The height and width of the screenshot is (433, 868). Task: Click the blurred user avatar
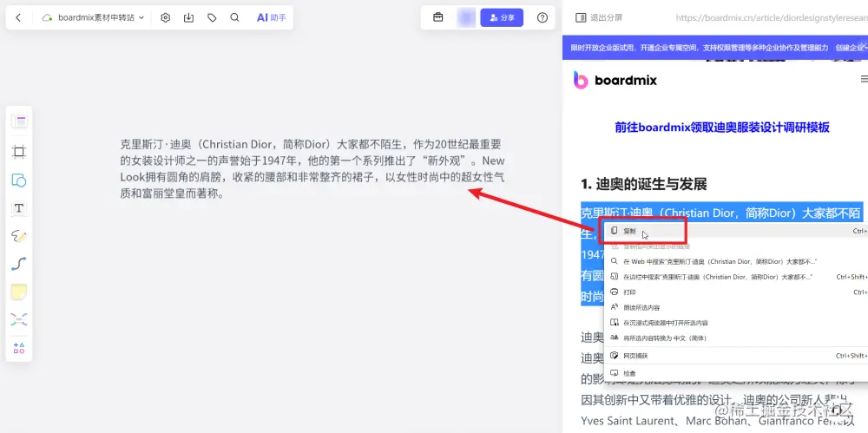466,17
